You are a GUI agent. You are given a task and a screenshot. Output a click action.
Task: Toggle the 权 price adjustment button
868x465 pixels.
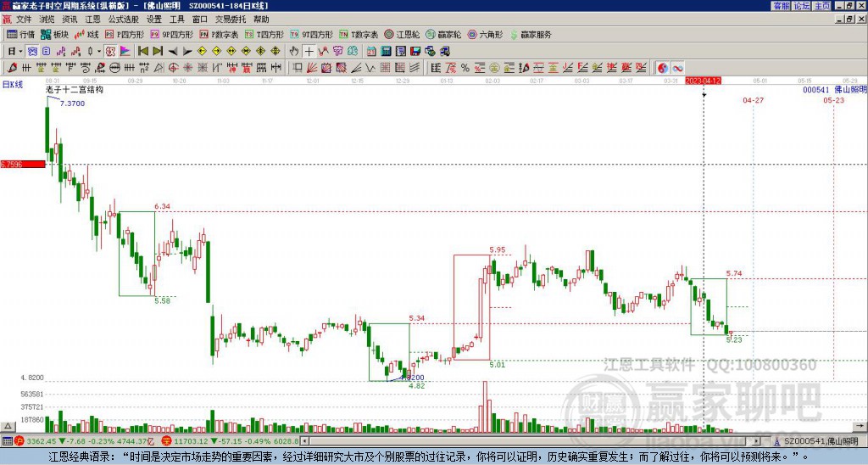[110, 51]
